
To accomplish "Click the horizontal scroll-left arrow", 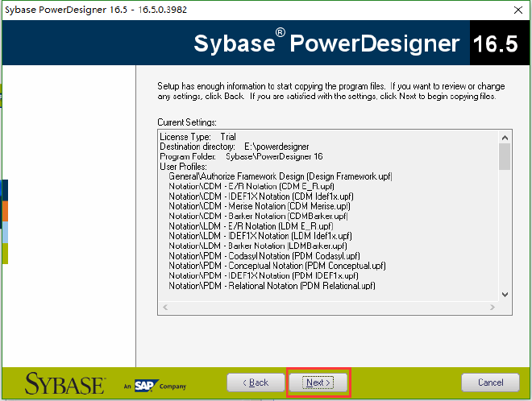I will [x=165, y=308].
